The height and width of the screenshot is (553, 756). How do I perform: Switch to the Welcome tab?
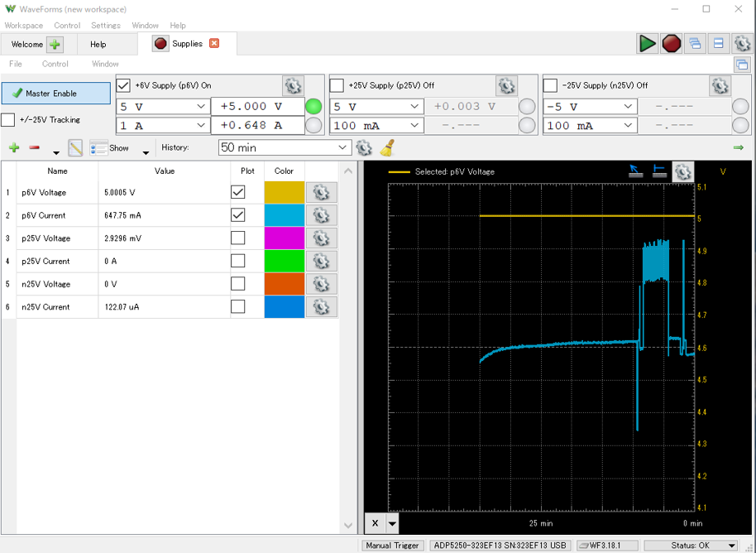(x=27, y=44)
